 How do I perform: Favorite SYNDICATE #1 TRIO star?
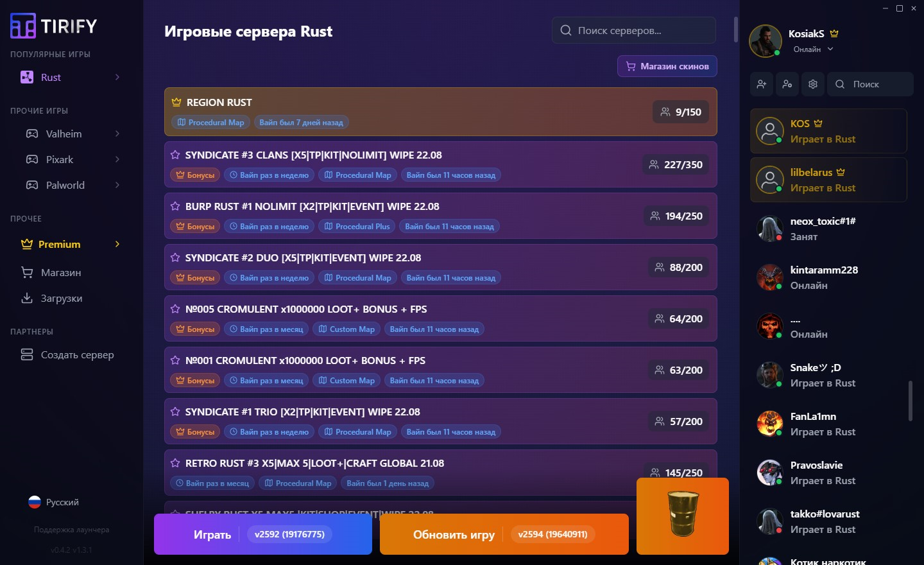point(175,412)
